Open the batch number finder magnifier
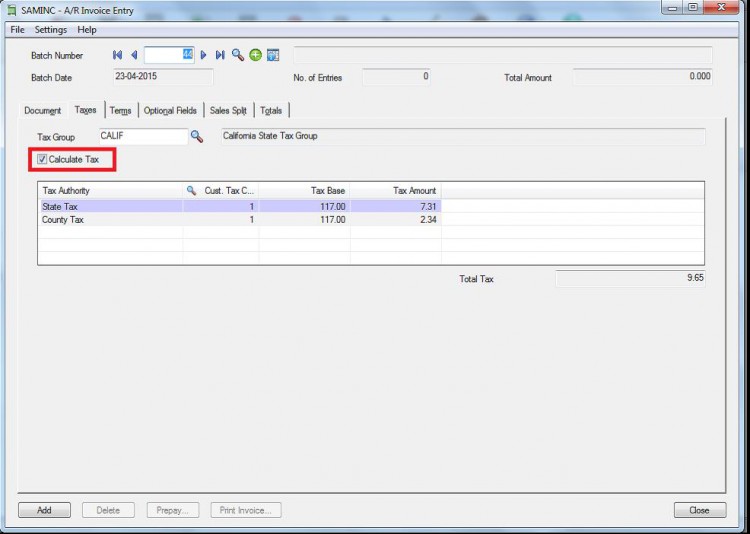The image size is (750, 534). [238, 55]
